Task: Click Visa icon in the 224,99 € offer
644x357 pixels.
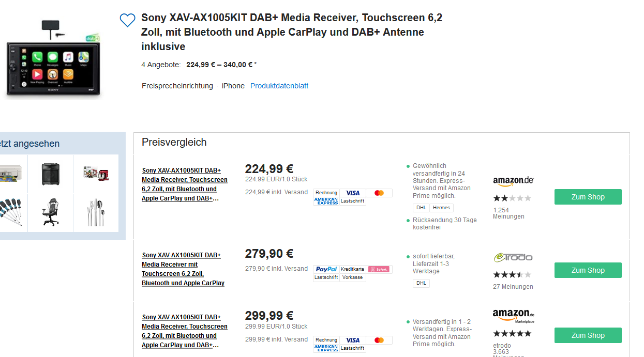Action: [353, 193]
